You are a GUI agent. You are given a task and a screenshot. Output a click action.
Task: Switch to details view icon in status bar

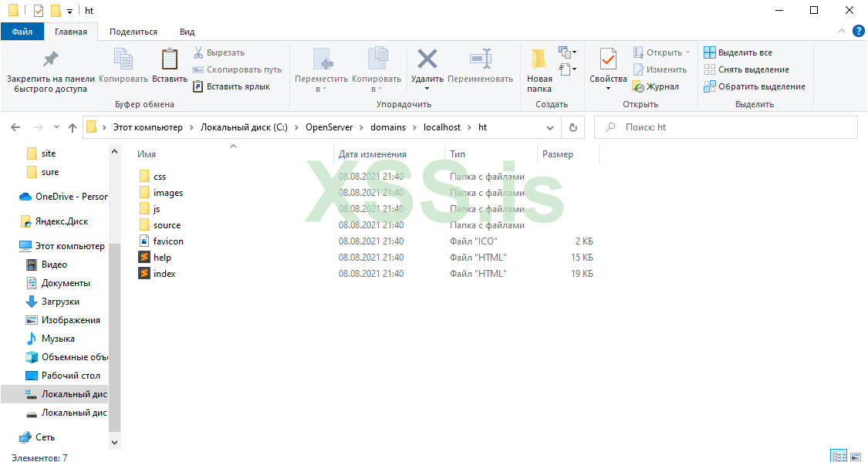click(839, 457)
